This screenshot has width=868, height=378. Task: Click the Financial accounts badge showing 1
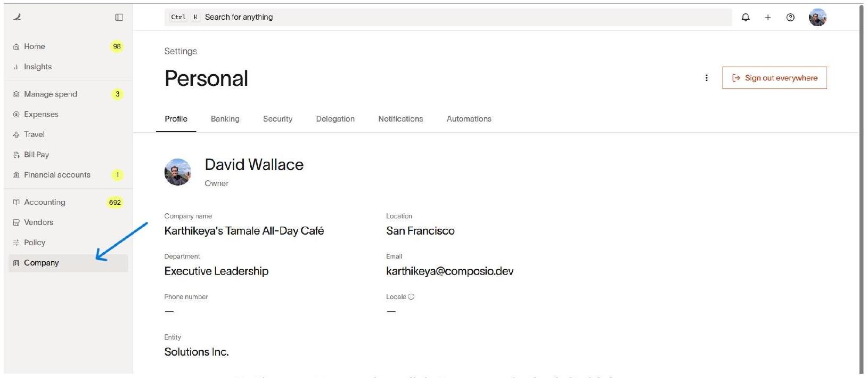click(x=118, y=175)
